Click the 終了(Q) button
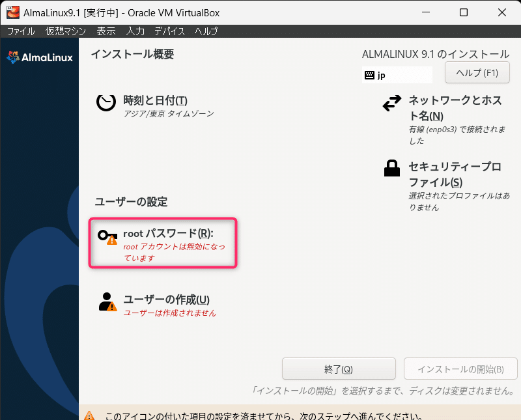521x420 pixels. coord(339,369)
